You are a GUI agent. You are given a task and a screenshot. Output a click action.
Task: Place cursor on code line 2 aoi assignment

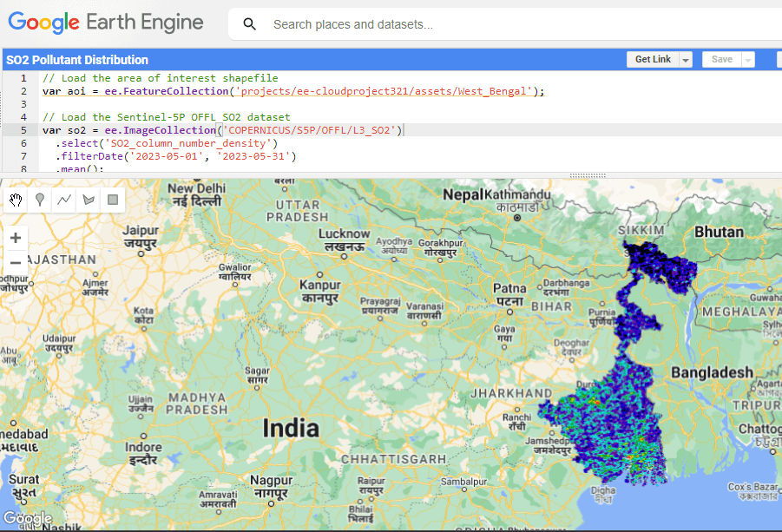click(x=293, y=91)
